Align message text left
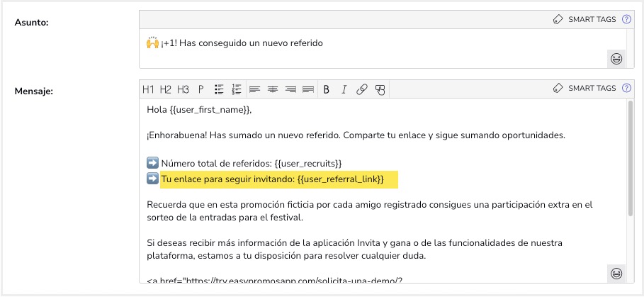Screen dimensions: 644x297 click(255, 89)
